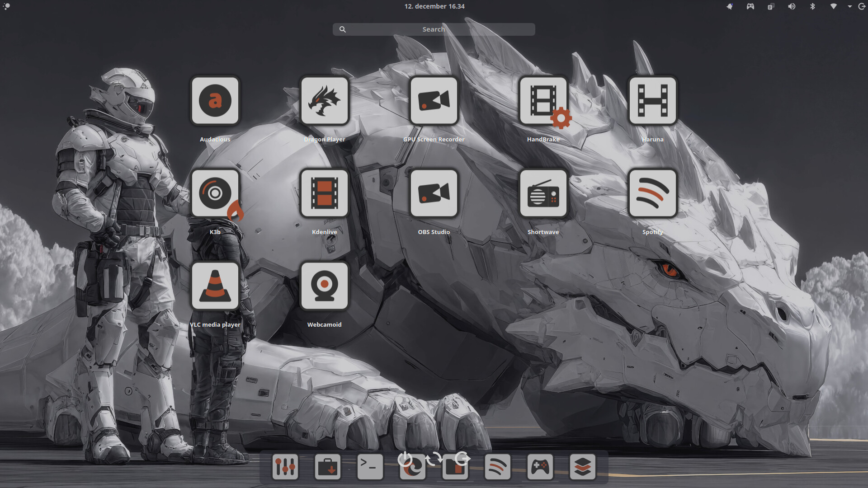Open the Kdenlive video editor
The width and height of the screenshot is (868, 488).
tap(325, 193)
